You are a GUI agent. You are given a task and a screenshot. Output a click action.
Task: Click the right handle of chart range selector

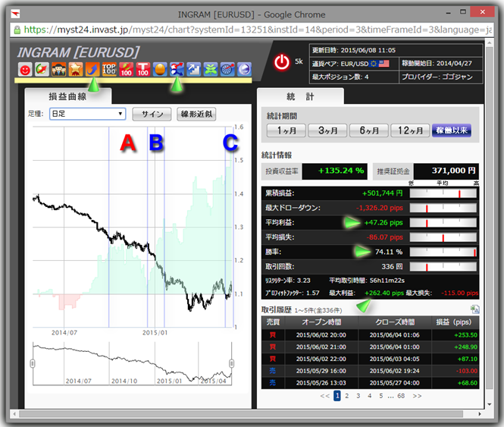coord(231,363)
